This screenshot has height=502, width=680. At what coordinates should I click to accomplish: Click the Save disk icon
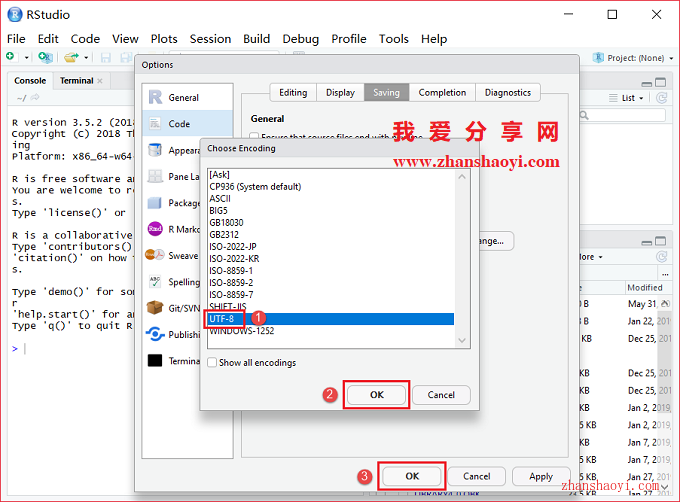(x=105, y=58)
